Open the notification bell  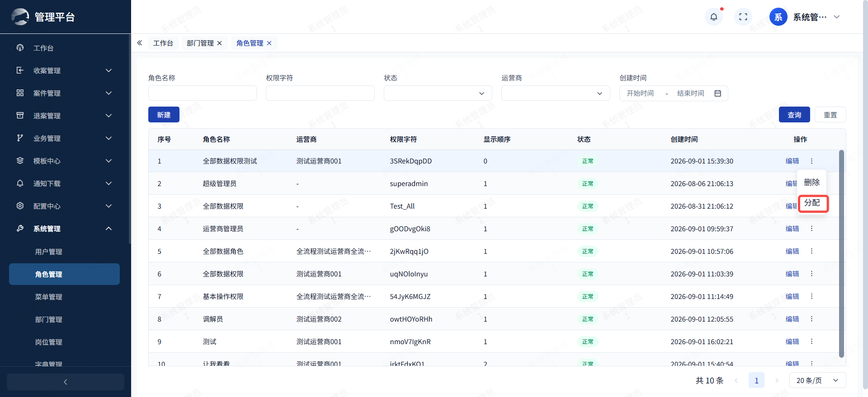click(713, 17)
